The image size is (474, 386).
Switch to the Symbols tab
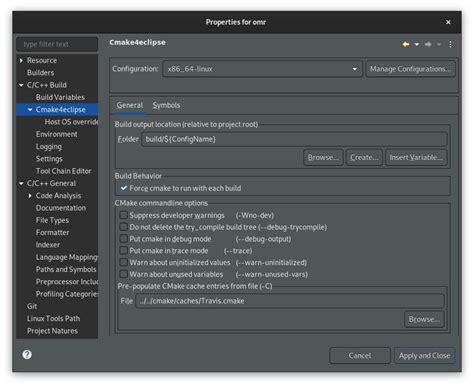point(166,105)
